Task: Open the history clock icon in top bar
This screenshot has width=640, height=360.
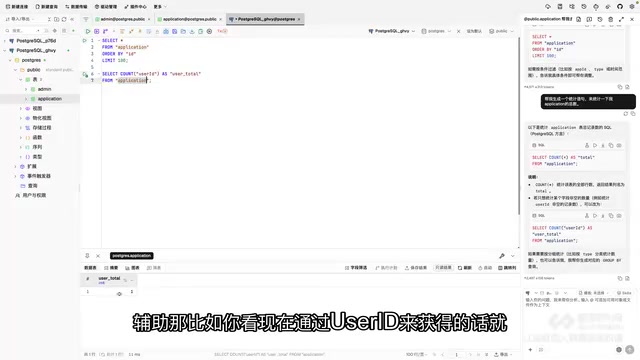Action: pos(584,7)
